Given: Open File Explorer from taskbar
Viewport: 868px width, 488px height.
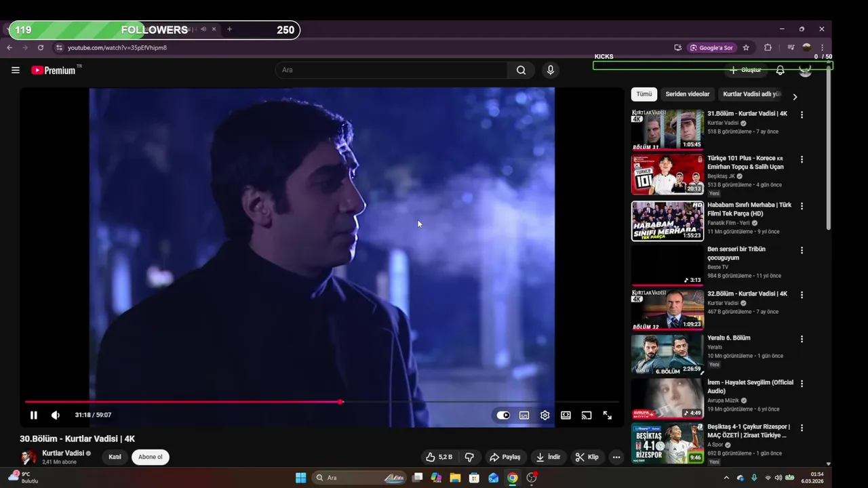Looking at the screenshot, I should tap(455, 478).
